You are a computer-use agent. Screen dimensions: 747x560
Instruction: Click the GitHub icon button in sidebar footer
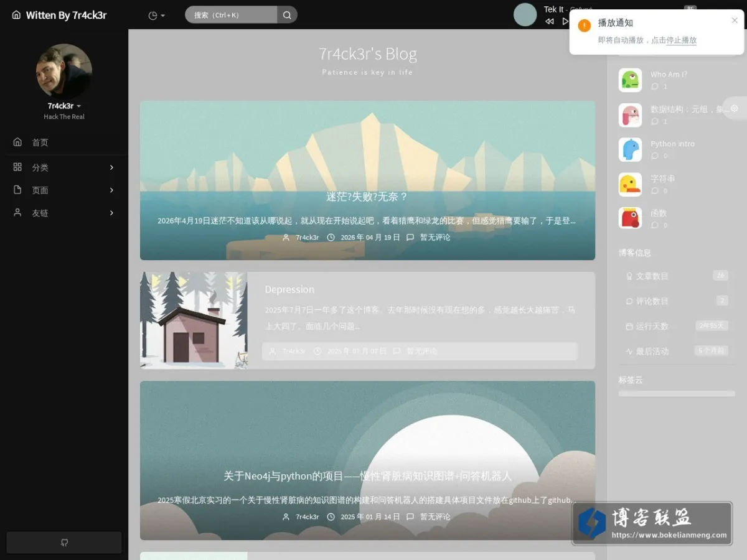64,543
